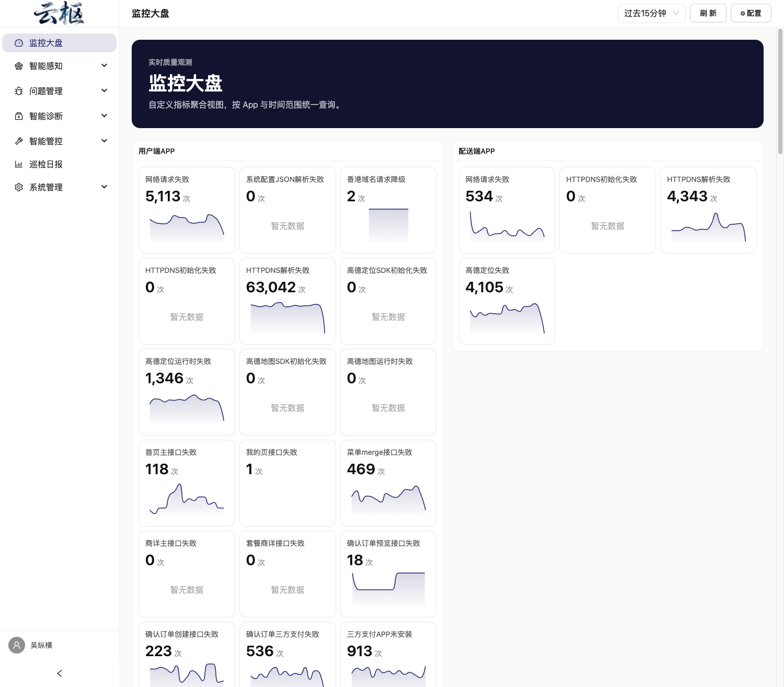Click the 监控大盘 dashboard icon
The image size is (784, 687).
pos(19,43)
